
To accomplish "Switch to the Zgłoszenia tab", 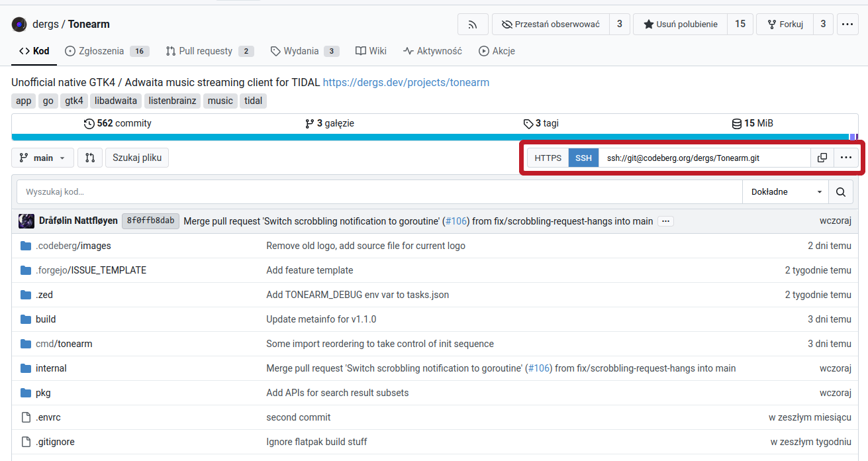I will point(95,51).
